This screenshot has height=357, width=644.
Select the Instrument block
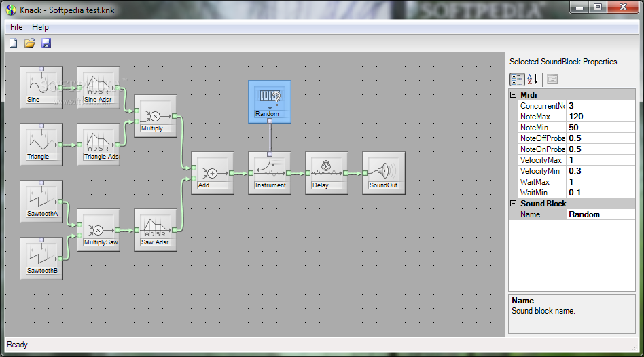point(270,173)
